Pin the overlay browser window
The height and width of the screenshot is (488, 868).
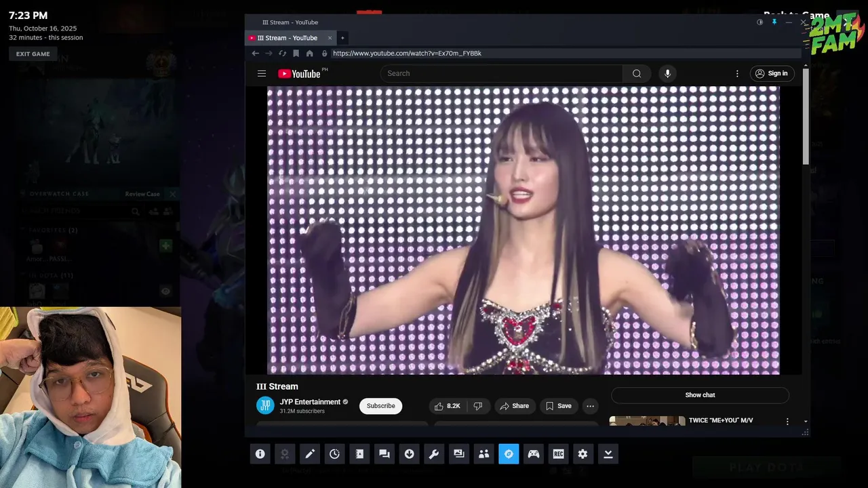pyautogui.click(x=774, y=22)
